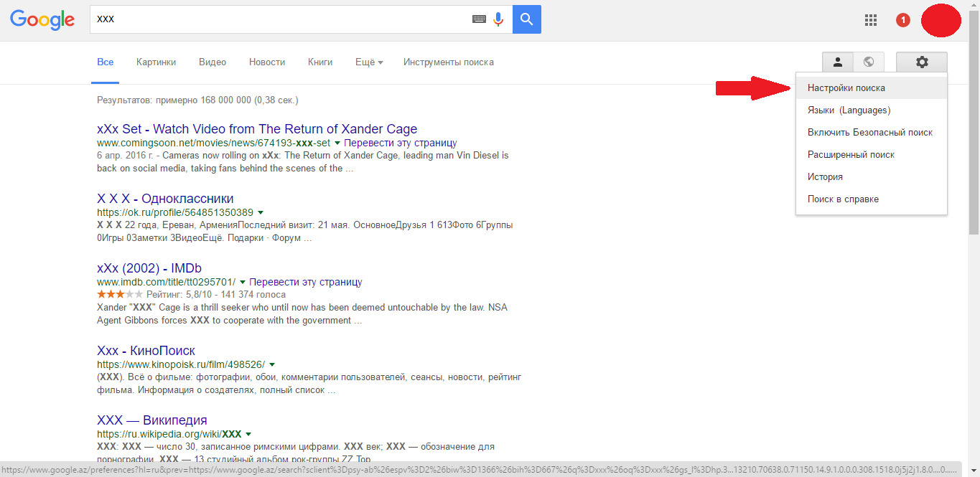Click the Google logo
The width and height of the screenshot is (980, 477).
[42, 19]
